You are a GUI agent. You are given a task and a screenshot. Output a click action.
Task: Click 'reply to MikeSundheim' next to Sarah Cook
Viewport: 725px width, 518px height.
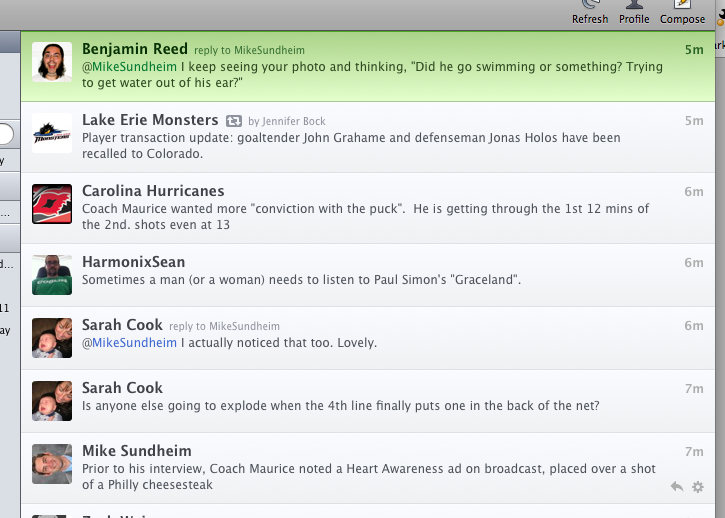click(x=224, y=326)
